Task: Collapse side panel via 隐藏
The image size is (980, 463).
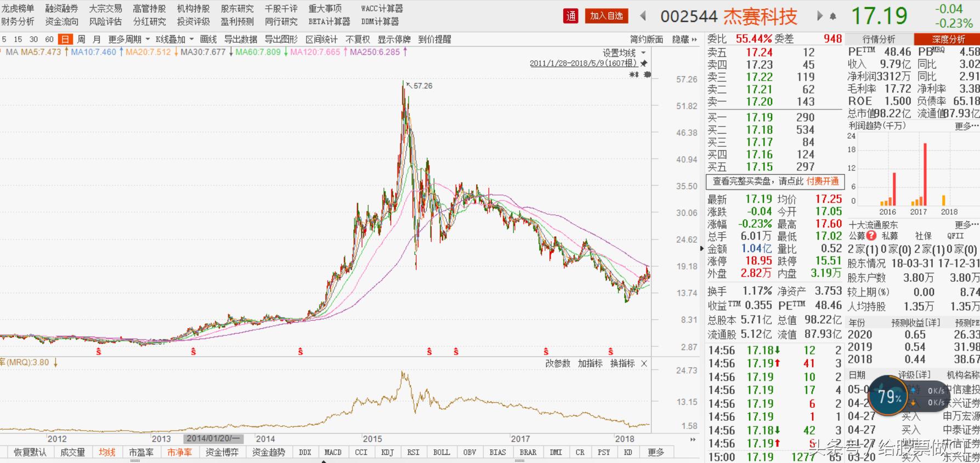Action: pyautogui.click(x=684, y=39)
